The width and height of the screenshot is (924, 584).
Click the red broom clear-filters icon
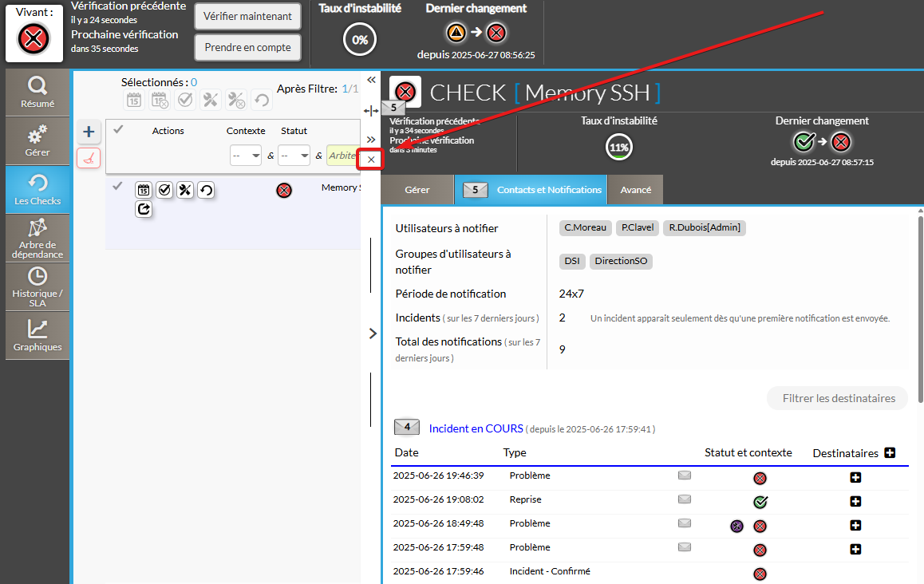click(89, 158)
